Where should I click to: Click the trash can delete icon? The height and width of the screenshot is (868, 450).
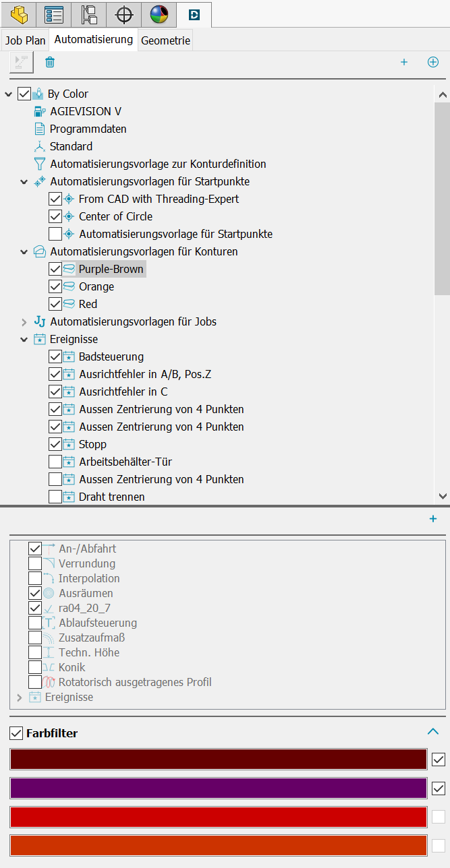(50, 63)
